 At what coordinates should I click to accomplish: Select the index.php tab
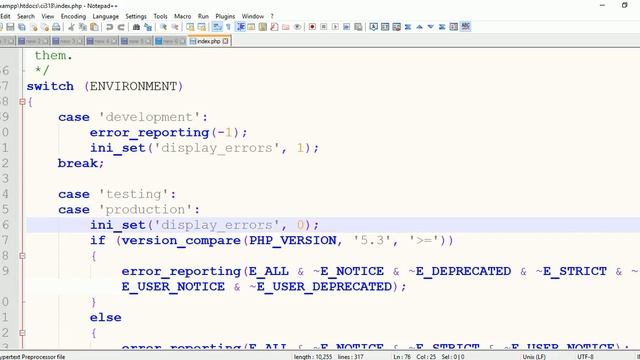click(x=209, y=41)
